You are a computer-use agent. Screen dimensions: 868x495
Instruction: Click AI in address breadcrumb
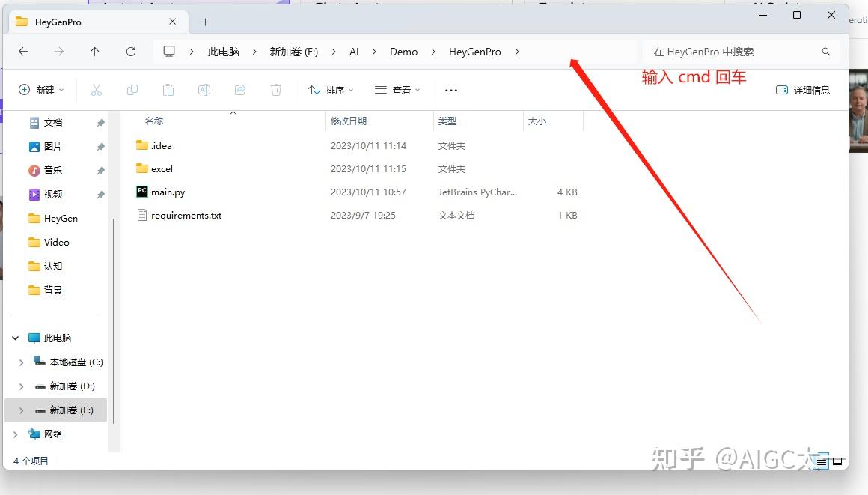pyautogui.click(x=354, y=52)
